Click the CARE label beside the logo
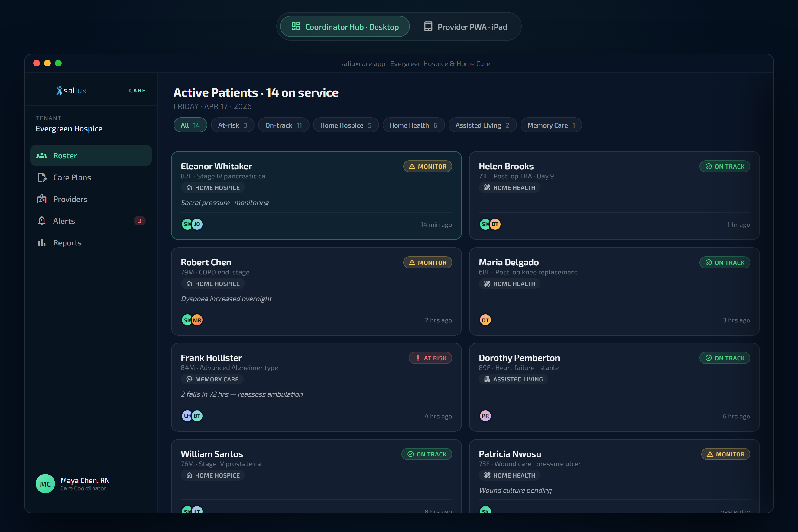 click(138, 91)
